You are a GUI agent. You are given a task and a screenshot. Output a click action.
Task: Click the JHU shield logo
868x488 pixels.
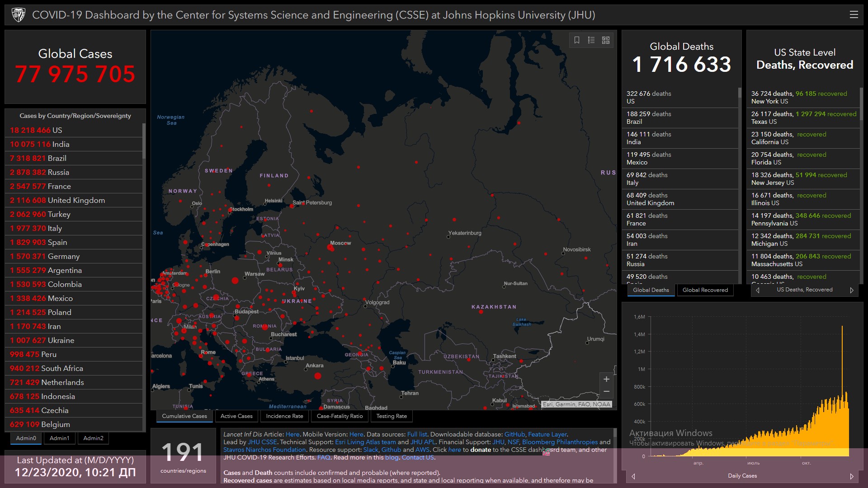[x=19, y=15]
